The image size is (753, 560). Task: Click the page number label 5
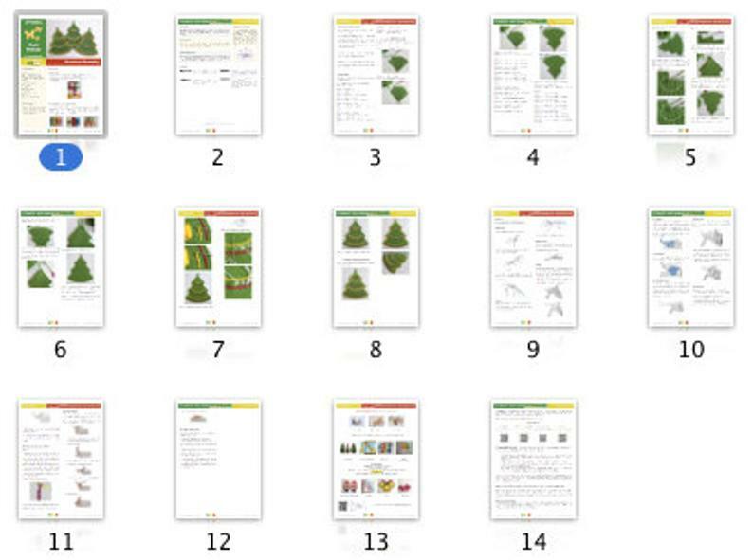(690, 157)
